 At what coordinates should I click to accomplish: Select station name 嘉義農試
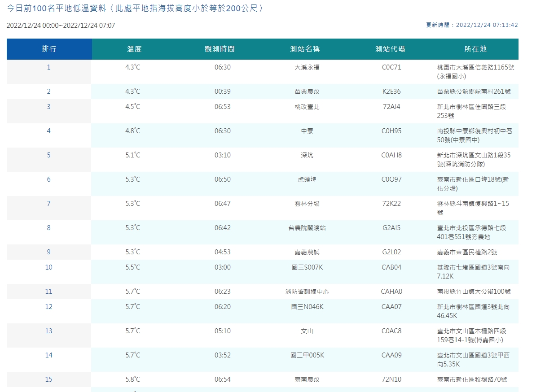(x=307, y=252)
